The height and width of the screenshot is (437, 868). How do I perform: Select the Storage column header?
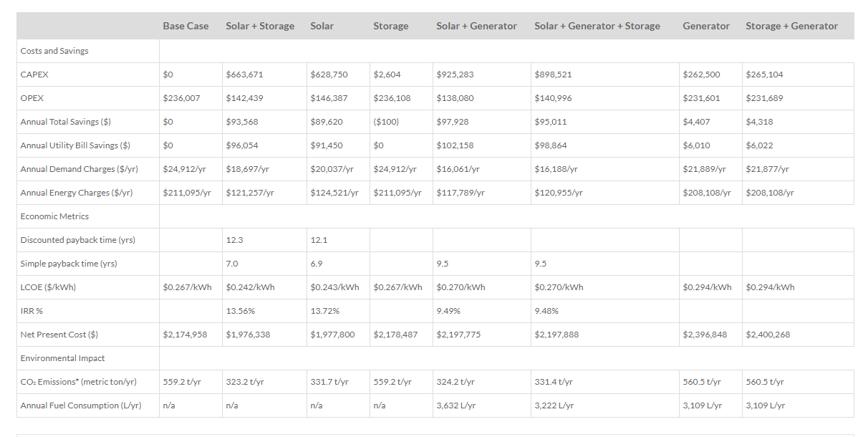[x=390, y=26]
